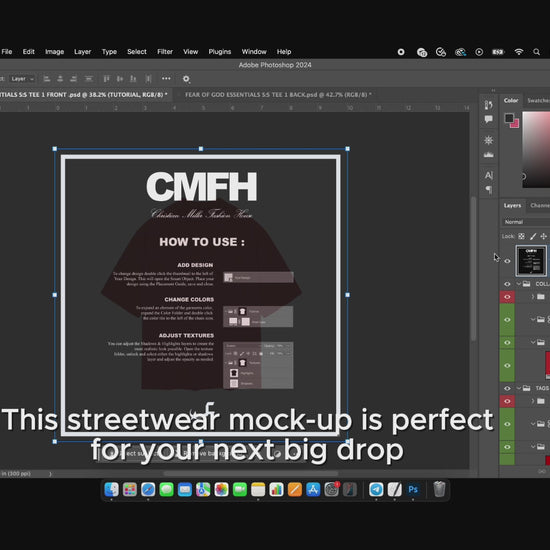The width and height of the screenshot is (550, 550).
Task: Click distribute vertically icon in options bar
Action: (148, 79)
